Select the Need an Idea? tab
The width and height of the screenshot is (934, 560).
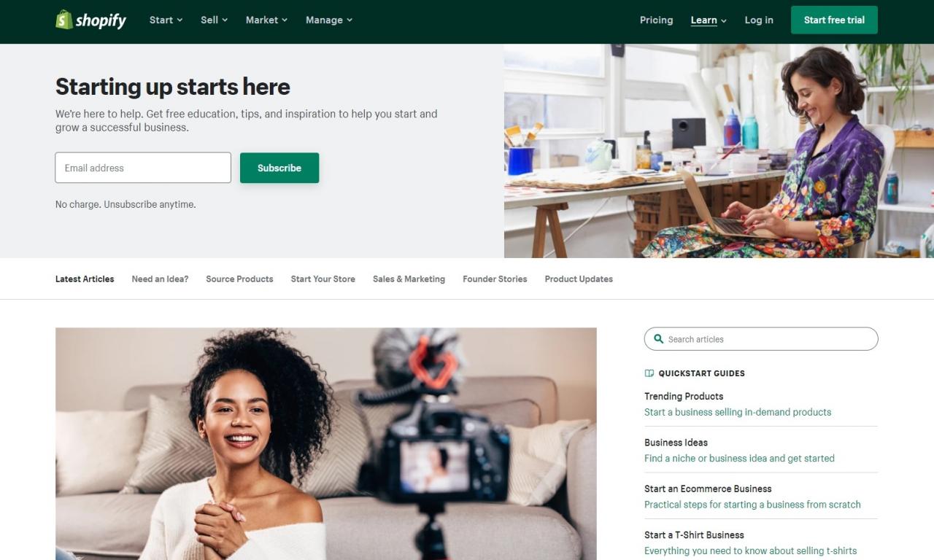coord(160,279)
